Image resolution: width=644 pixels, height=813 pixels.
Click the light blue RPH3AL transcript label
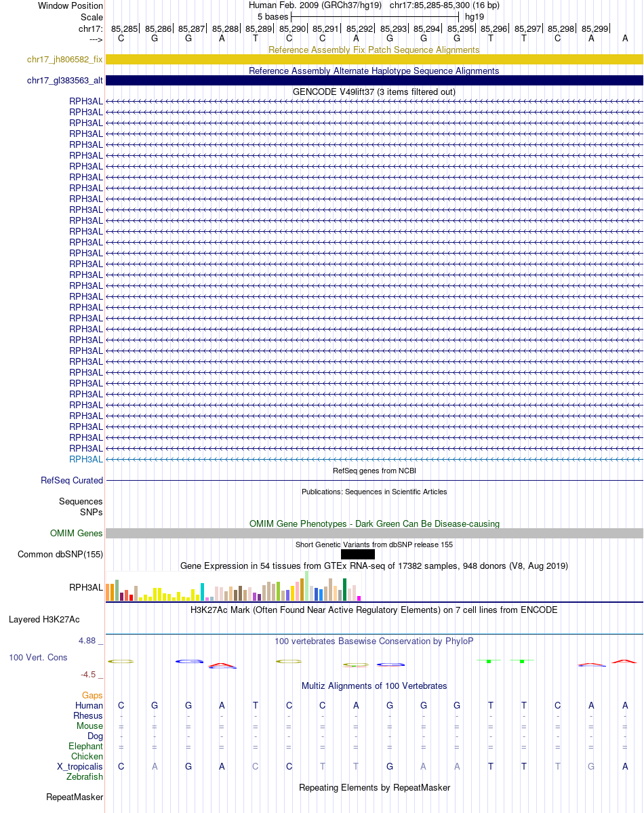[x=86, y=459]
